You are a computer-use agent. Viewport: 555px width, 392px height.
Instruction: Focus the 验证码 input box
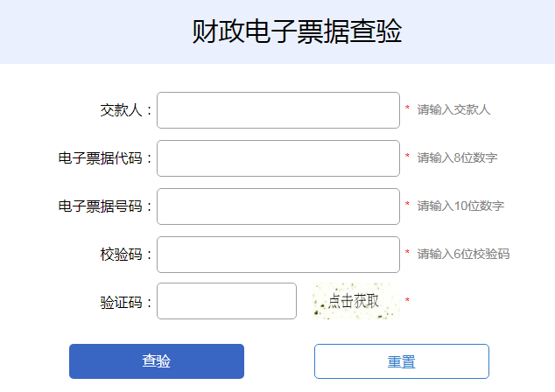tap(226, 302)
